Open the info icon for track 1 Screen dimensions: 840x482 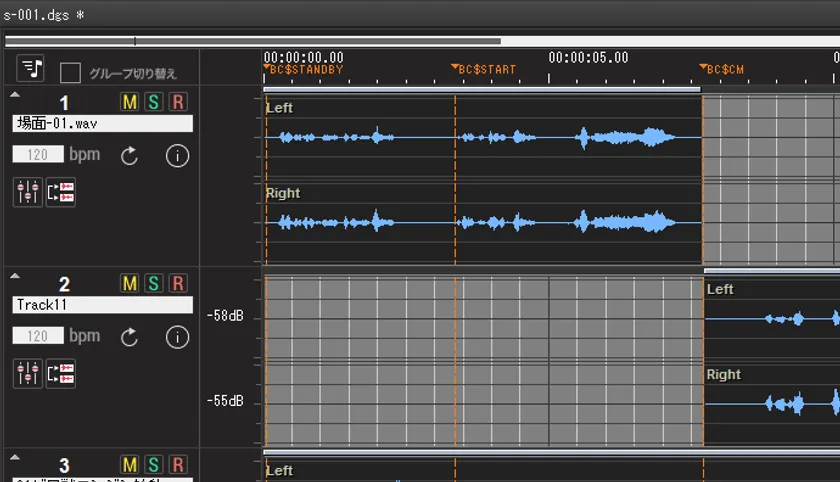(177, 156)
